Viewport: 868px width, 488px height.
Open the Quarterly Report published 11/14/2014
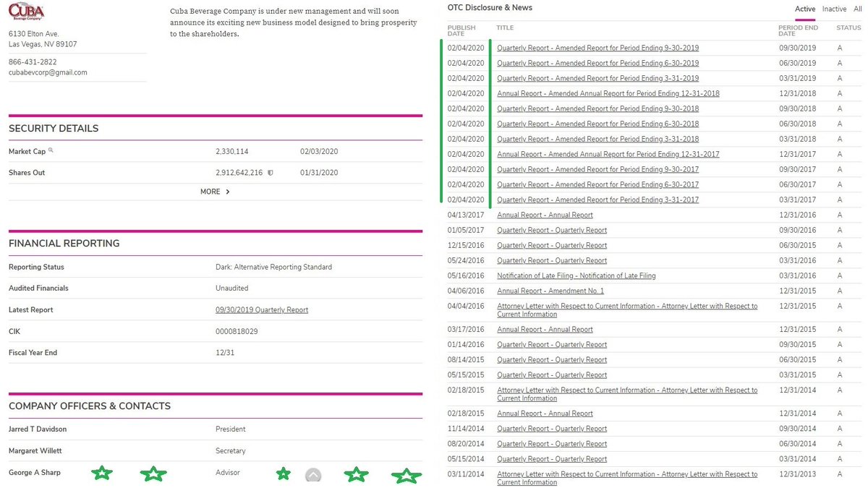click(552, 428)
